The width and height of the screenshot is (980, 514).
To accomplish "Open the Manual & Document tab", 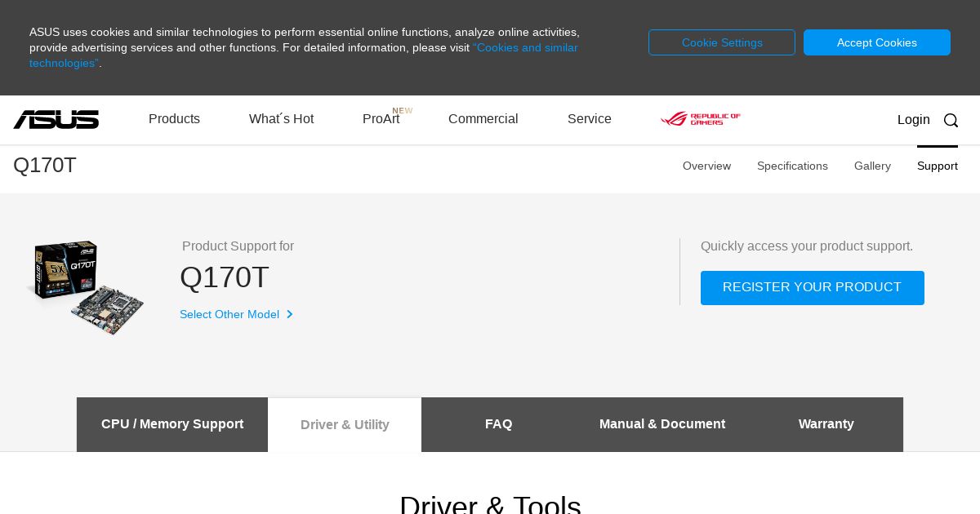I will coord(662,424).
